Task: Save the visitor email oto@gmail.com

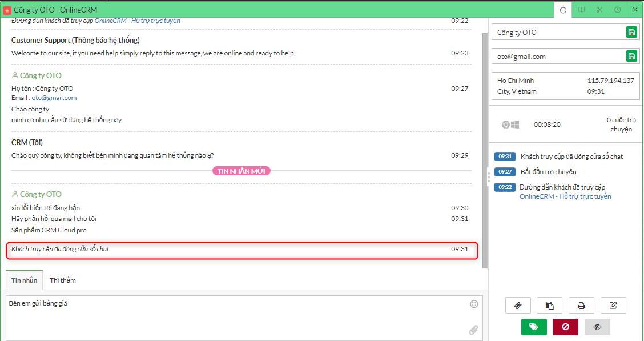Action: pyautogui.click(x=631, y=57)
